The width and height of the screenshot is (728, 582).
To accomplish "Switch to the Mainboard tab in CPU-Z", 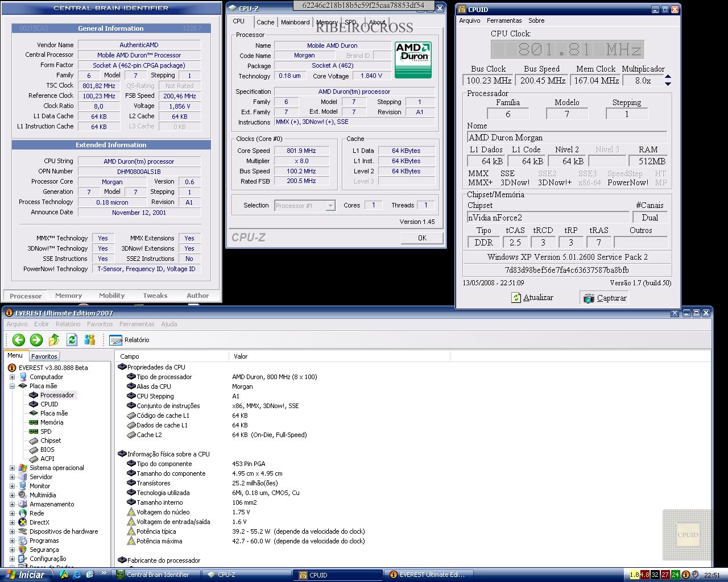I will point(295,22).
